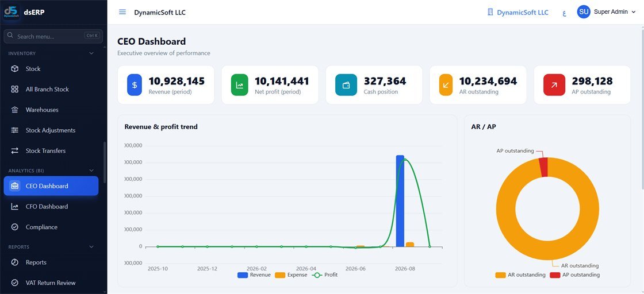Screen dimensions: 644x294
Task: Click the 2025-10 axis label
Action: tap(158, 269)
